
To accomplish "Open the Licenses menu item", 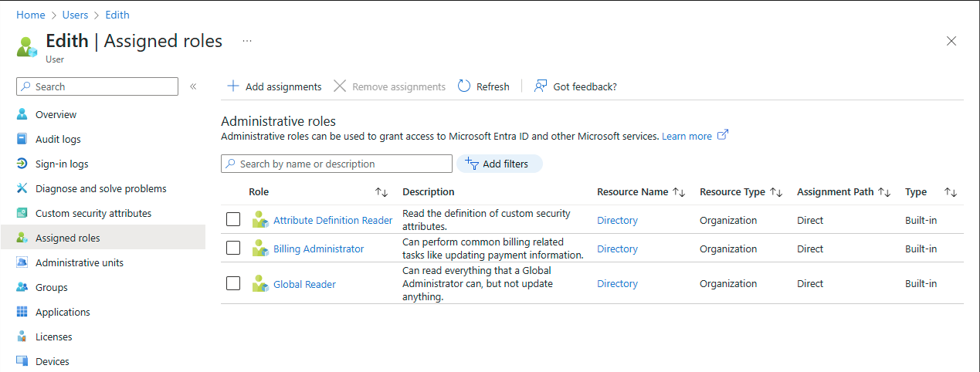I will (53, 337).
